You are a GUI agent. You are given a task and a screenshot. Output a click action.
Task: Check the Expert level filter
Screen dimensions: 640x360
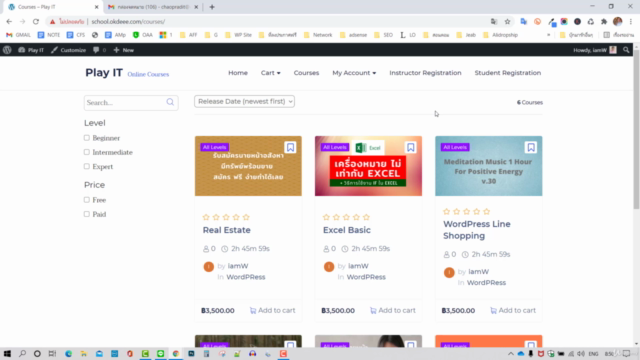click(x=87, y=167)
